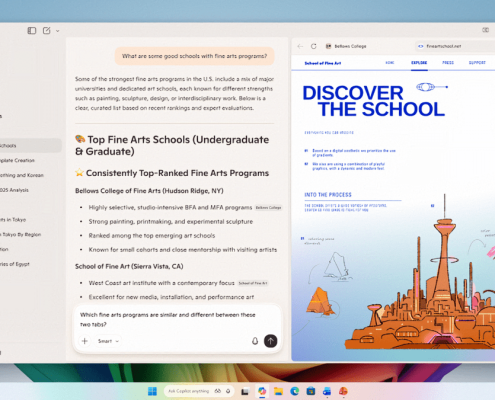Click the Copilot app icon in taskbar

[262, 391]
